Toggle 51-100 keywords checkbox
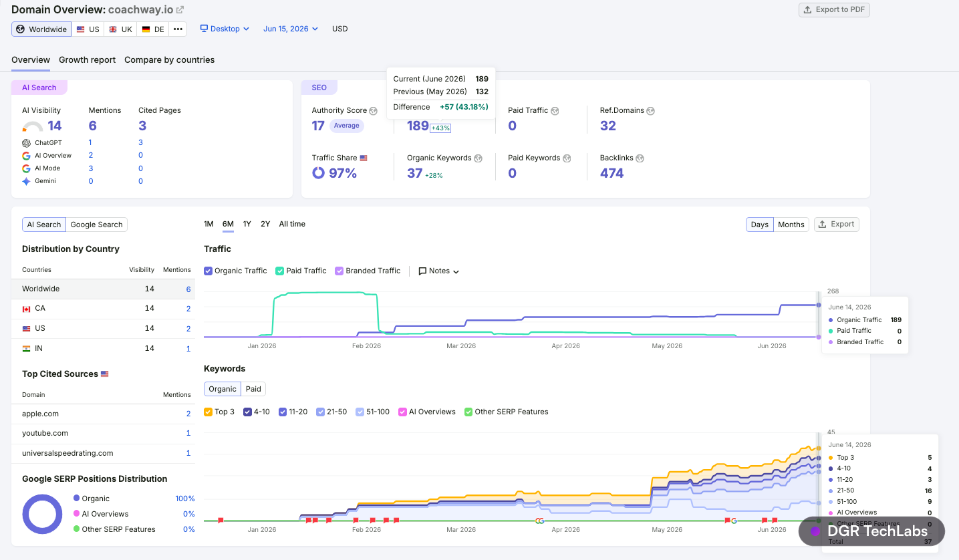This screenshot has height=560, width=959. pos(360,412)
